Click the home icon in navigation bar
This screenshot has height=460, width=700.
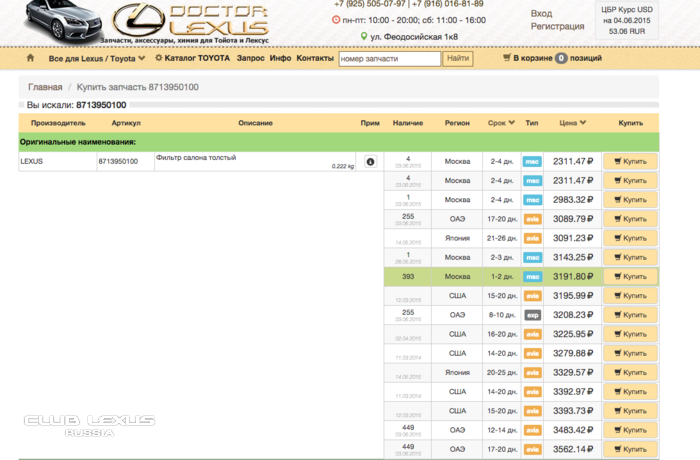tap(31, 59)
